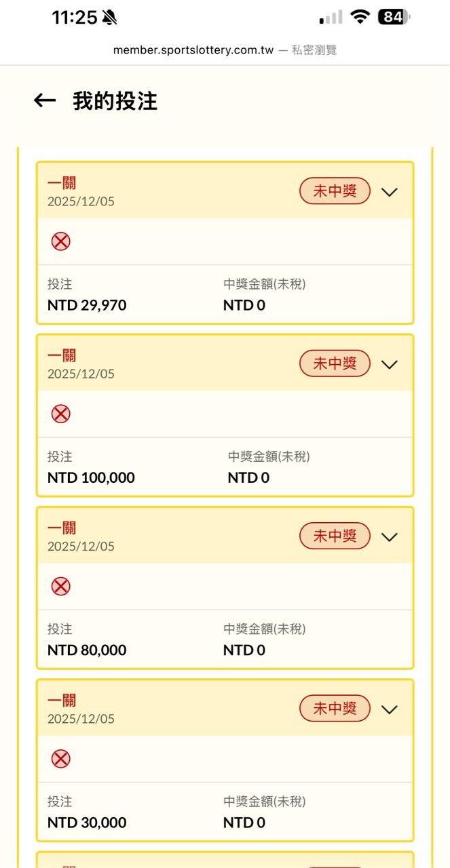Go back using the arrow beside 我的投注
Viewport: 450px width, 868px height.
point(45,101)
